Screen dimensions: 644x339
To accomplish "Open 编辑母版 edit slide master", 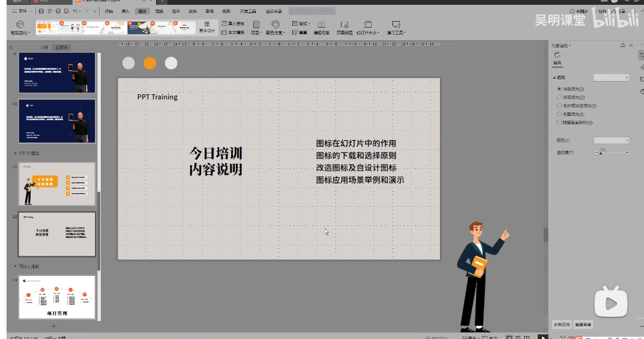I will point(322,28).
